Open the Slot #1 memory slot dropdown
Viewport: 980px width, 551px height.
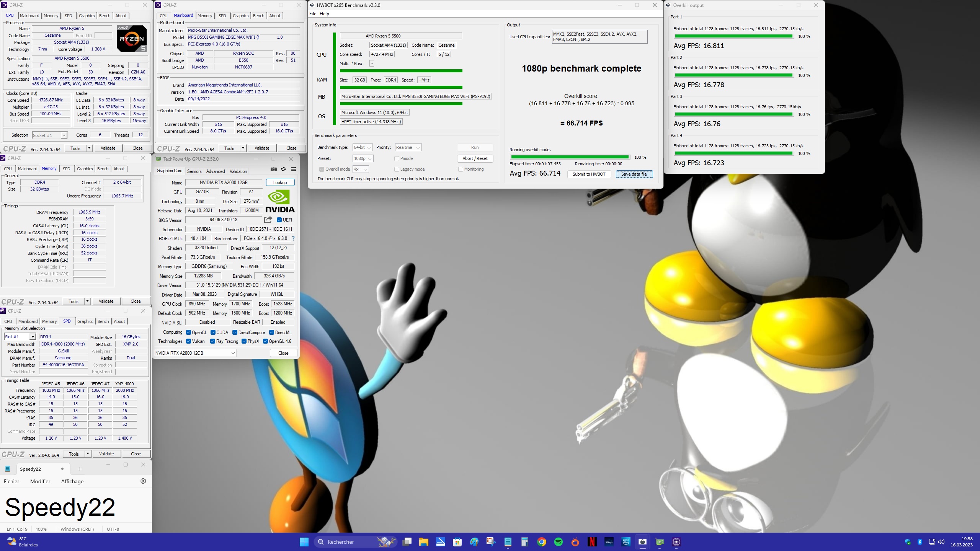[x=20, y=337]
